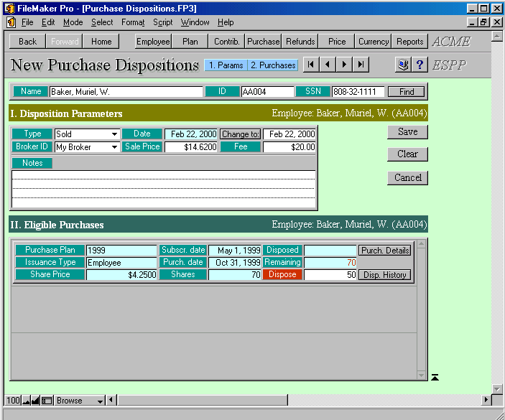Click the red Dispose label button
Image resolution: width=505 pixels, height=420 pixels.
pyautogui.click(x=282, y=274)
